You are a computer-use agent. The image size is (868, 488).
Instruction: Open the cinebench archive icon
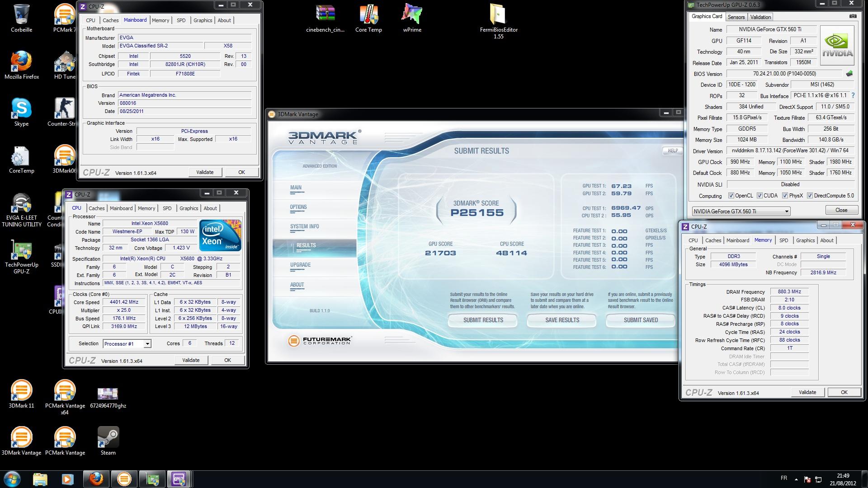click(x=325, y=18)
